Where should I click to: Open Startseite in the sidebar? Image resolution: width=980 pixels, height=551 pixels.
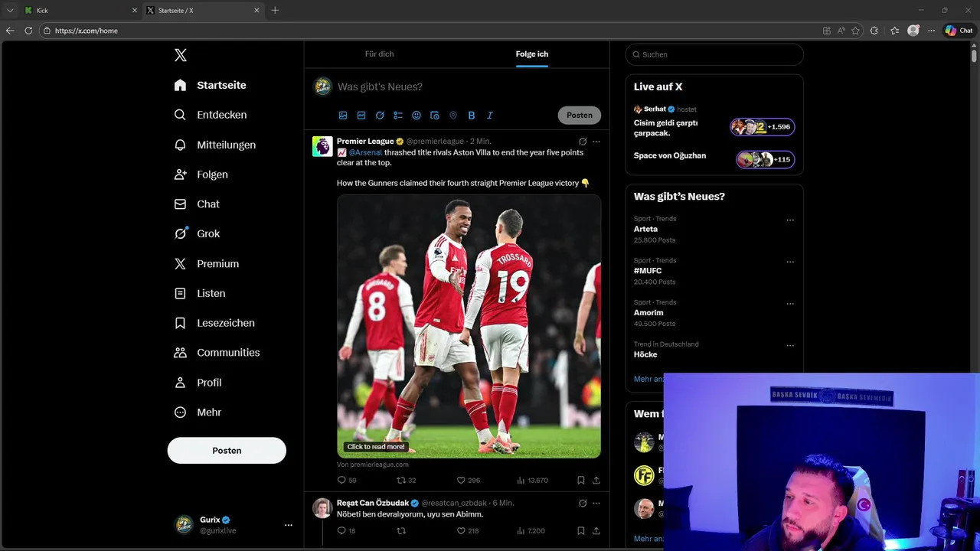[211, 85]
